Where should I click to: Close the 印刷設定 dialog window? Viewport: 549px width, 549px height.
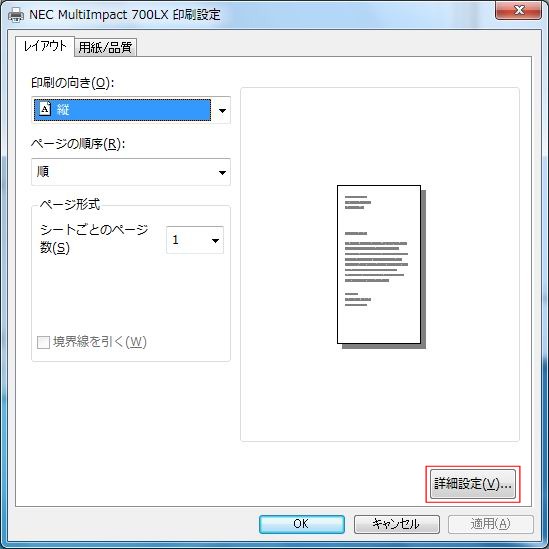coord(519,10)
